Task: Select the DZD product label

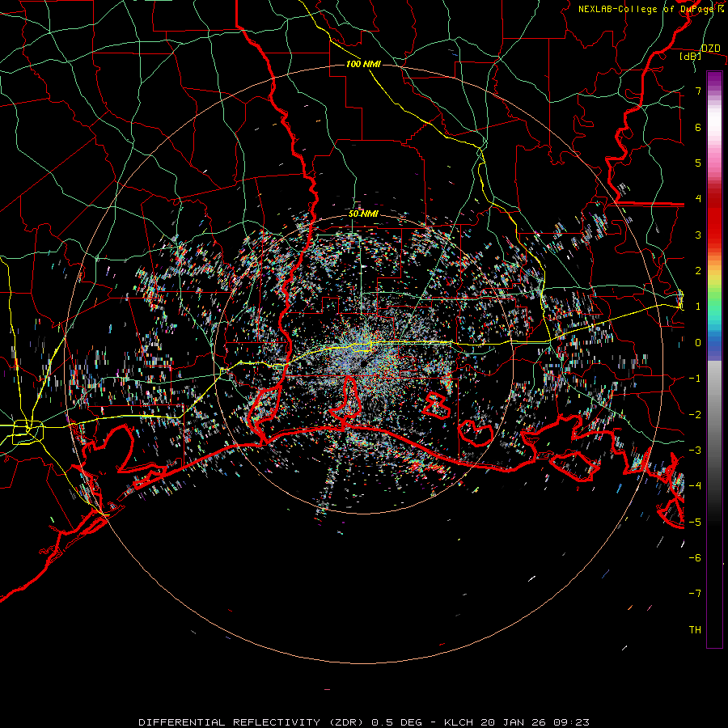Action: tap(711, 49)
